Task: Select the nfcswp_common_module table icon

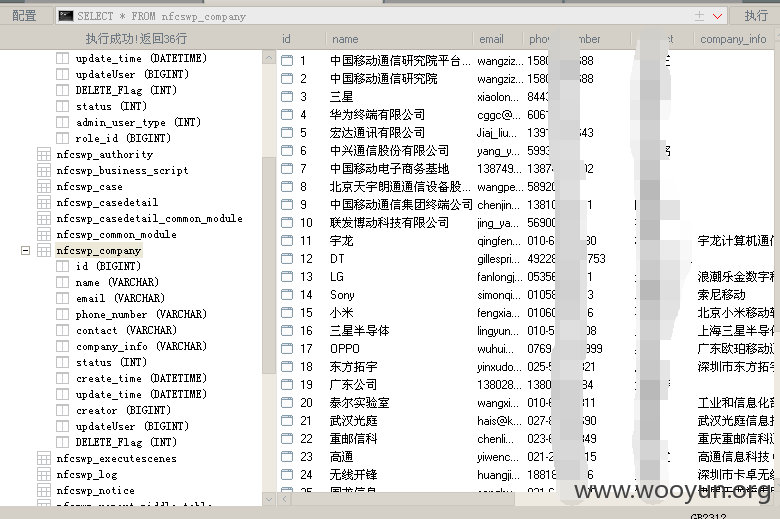Action: tap(44, 234)
